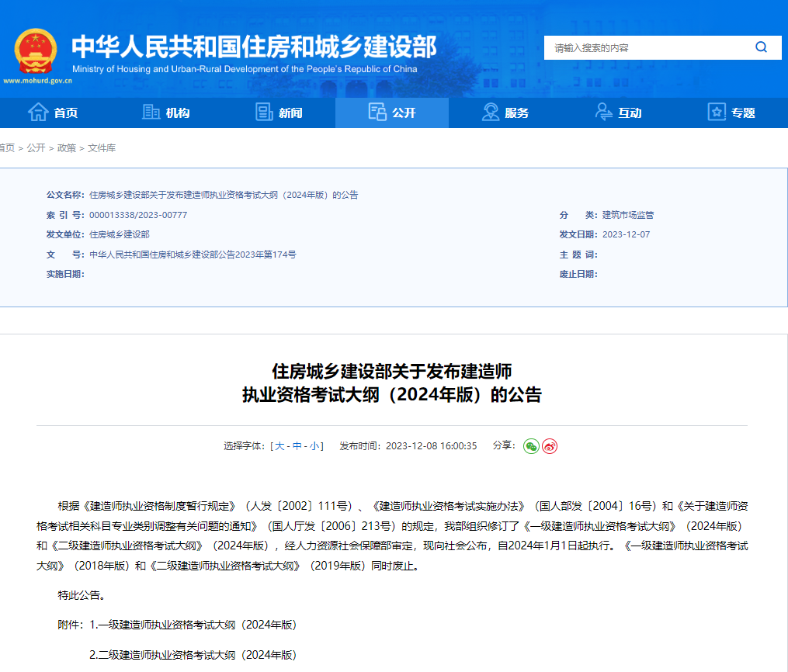The width and height of the screenshot is (788, 672).
Task: Share the article via the WeChat icon
Action: 530,446
